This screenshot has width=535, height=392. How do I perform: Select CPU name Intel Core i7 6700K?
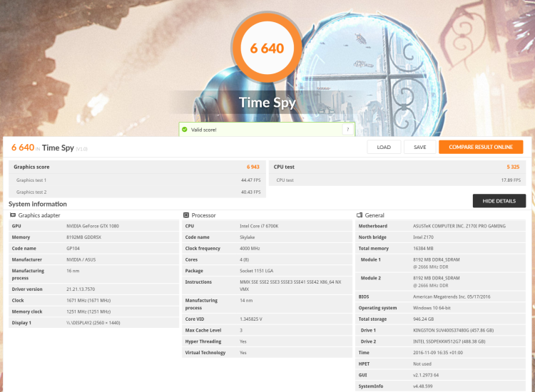pyautogui.click(x=259, y=226)
